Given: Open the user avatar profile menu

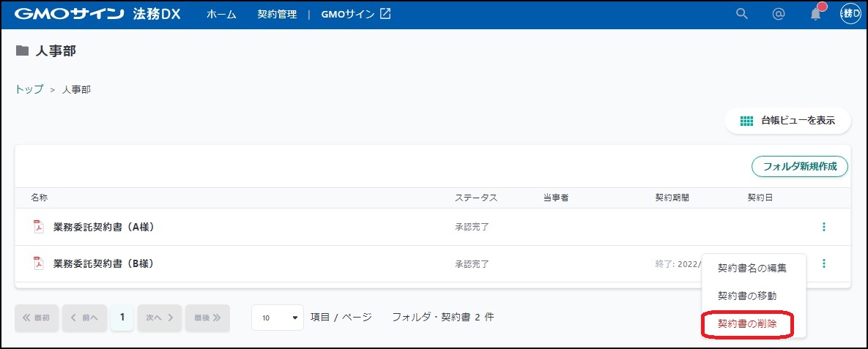Looking at the screenshot, I should pyautogui.click(x=850, y=14).
